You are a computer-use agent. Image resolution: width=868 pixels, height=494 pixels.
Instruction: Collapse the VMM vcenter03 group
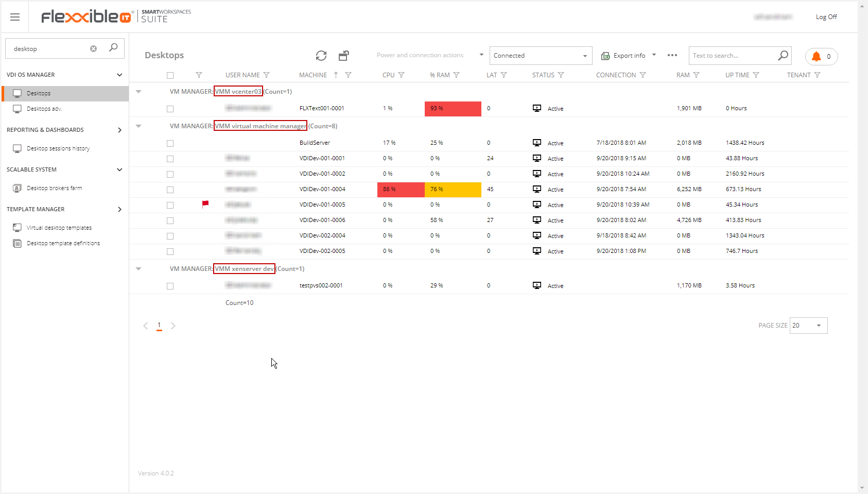pos(138,91)
